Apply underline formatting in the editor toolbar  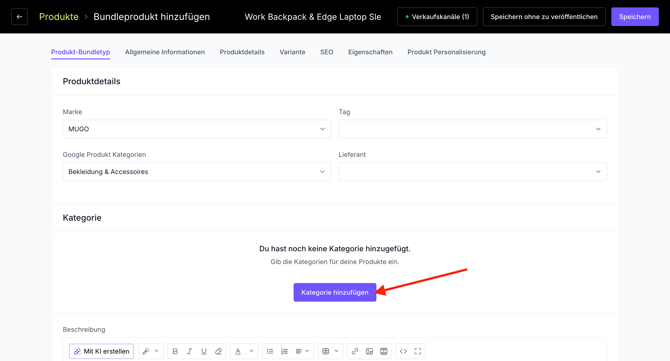tap(204, 351)
